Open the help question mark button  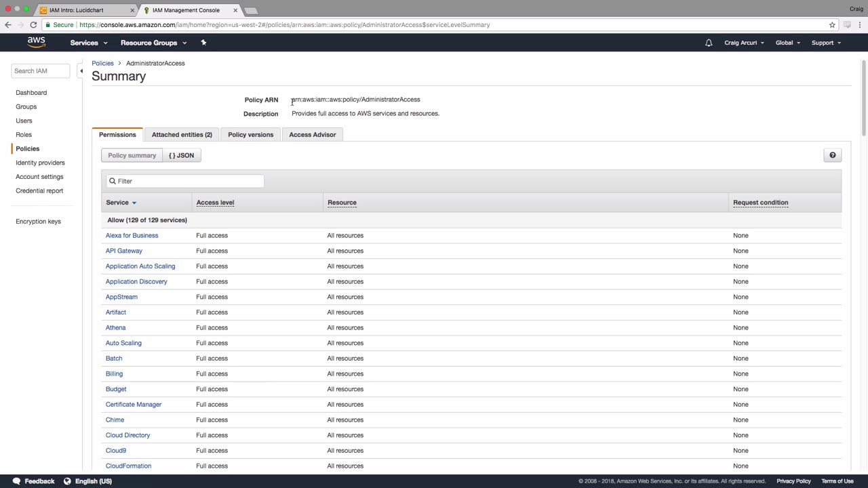[833, 155]
